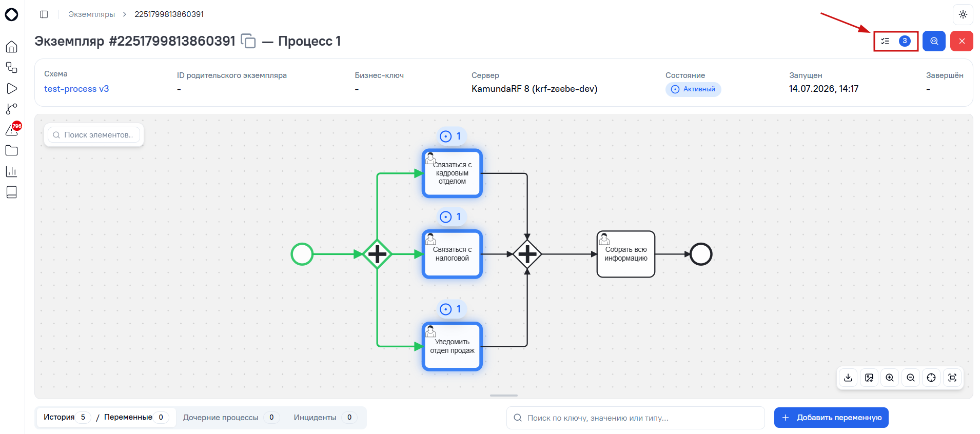Click the KamundaRF 8 (krf-zeebe-dev) server value
Viewport: 980px width, 434px height.
[534, 89]
